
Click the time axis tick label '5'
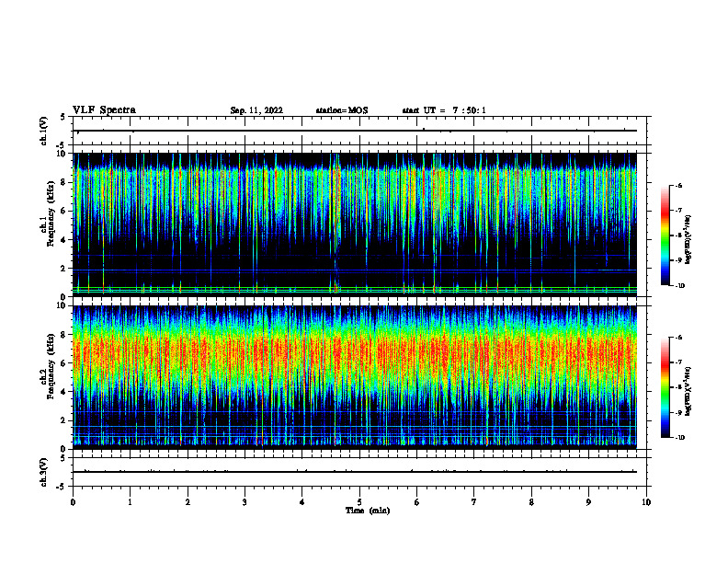(359, 502)
